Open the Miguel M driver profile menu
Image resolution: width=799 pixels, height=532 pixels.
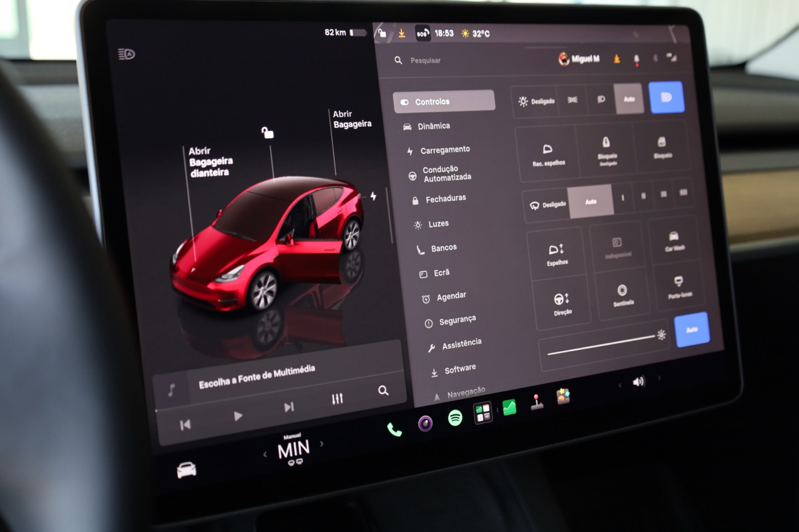click(x=579, y=59)
